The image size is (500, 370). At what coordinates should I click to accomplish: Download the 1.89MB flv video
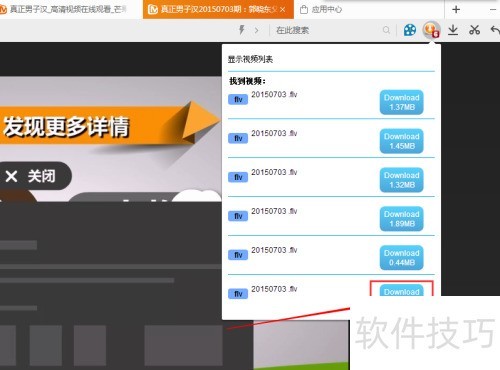click(x=402, y=219)
